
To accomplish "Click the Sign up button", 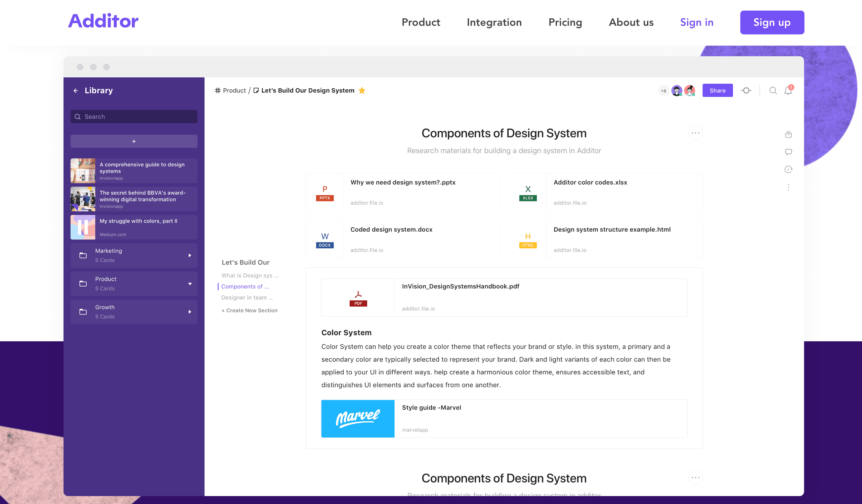I will [772, 22].
